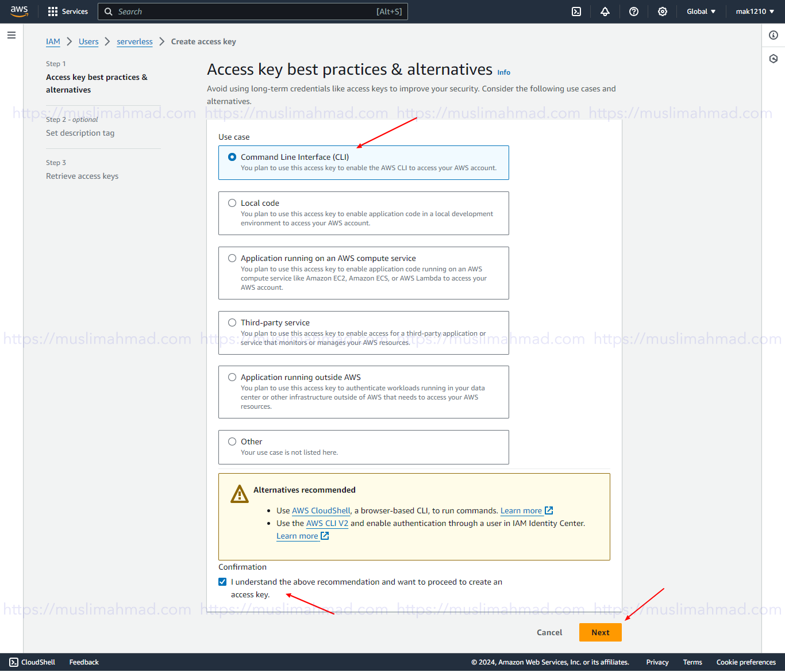The image size is (785, 672).
Task: Open the mak1210 account dropdown
Action: pyautogui.click(x=755, y=11)
